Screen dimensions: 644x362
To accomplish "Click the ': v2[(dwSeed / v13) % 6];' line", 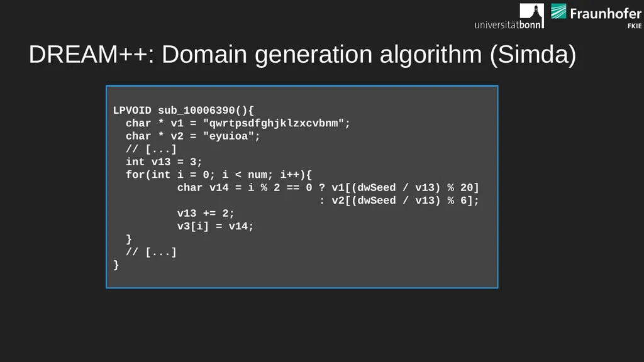I will pos(399,200).
